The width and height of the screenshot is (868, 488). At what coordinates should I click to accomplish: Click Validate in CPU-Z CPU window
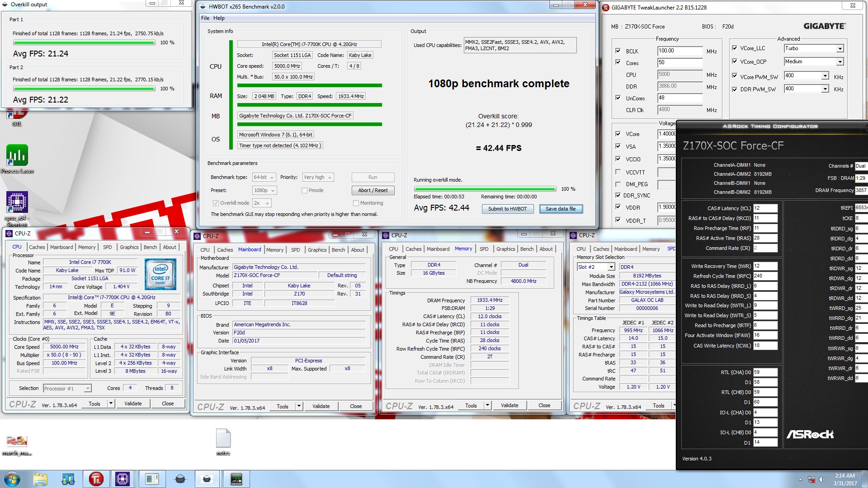click(133, 404)
